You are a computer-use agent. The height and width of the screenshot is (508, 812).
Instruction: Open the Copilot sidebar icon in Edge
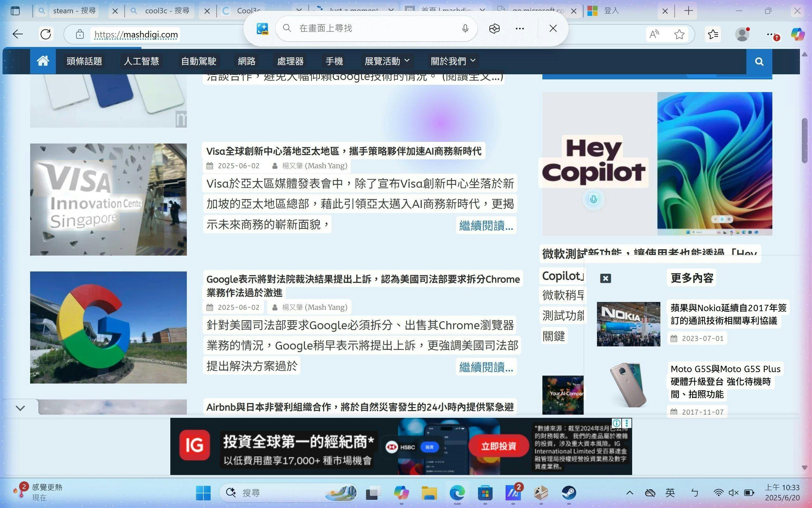pos(798,34)
